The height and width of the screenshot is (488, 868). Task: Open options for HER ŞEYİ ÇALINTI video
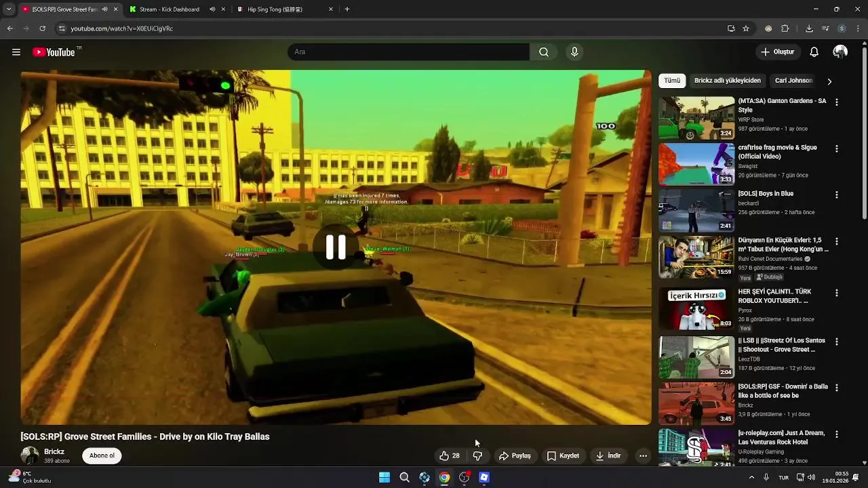pos(836,293)
